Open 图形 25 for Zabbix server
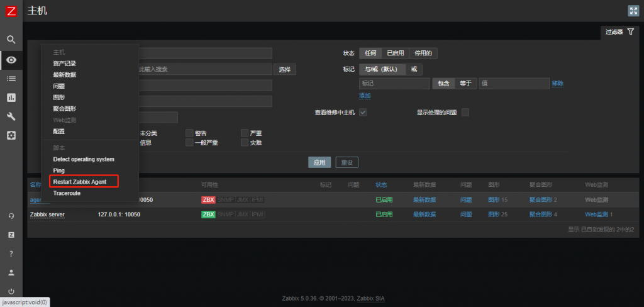The image size is (644, 307). [494, 215]
